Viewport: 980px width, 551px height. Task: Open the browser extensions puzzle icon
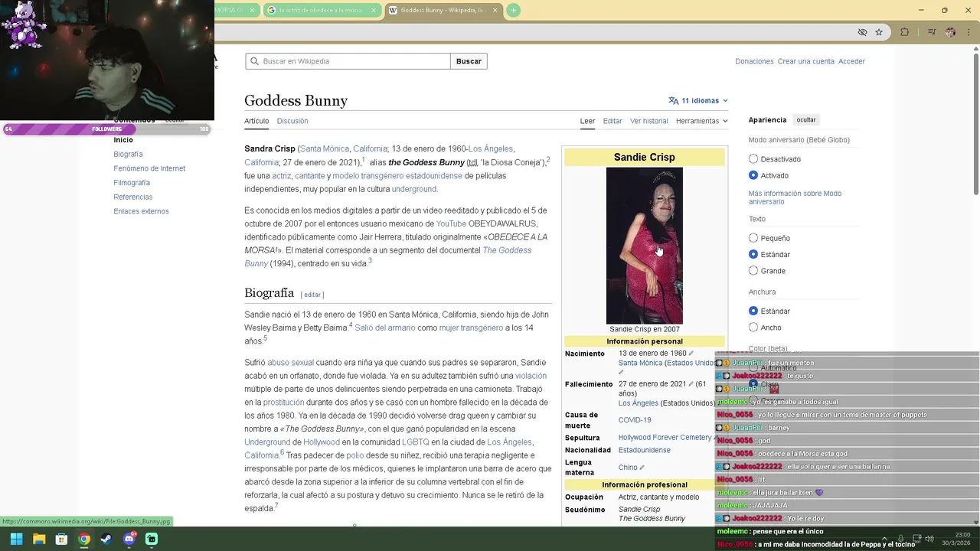click(905, 32)
